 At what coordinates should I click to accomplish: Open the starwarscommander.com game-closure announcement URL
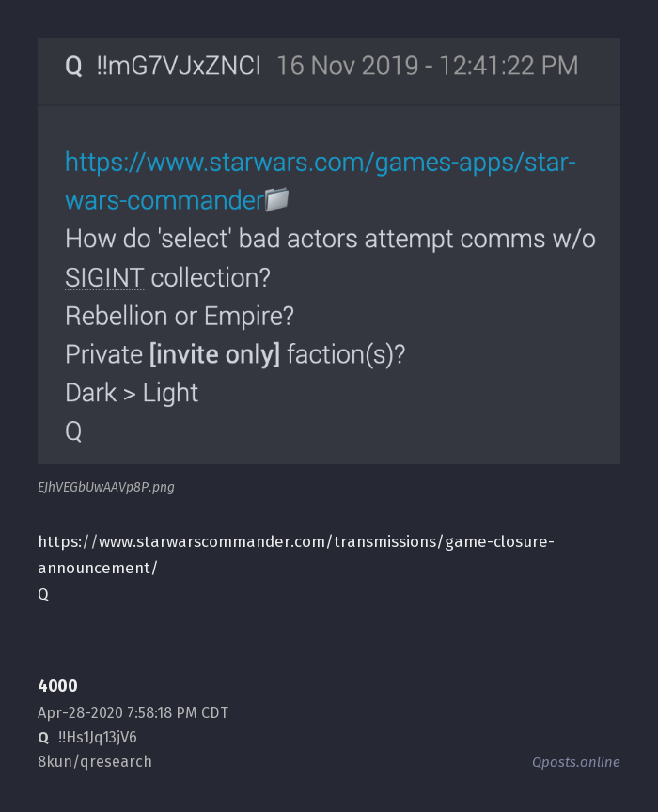[296, 554]
